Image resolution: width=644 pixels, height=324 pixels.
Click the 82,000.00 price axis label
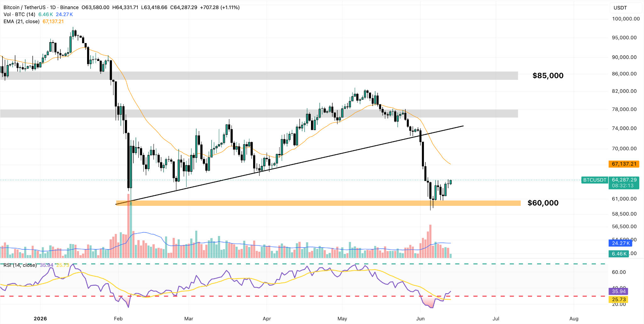pyautogui.click(x=624, y=91)
